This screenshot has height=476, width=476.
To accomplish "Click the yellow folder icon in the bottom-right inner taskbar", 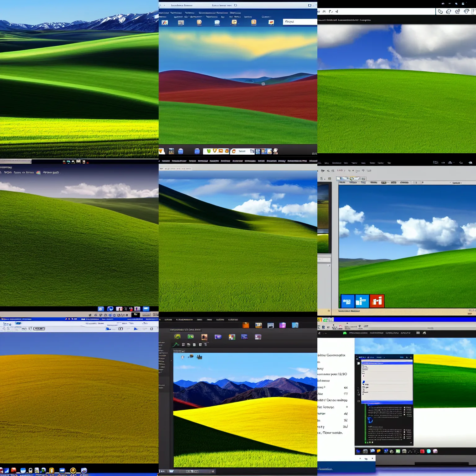I will 378,451.
